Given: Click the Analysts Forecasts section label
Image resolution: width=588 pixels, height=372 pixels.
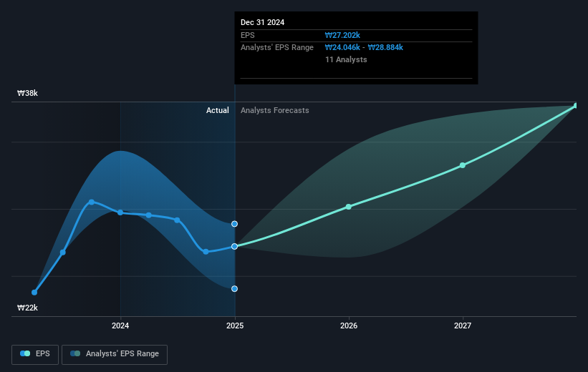Looking at the screenshot, I should coord(275,110).
